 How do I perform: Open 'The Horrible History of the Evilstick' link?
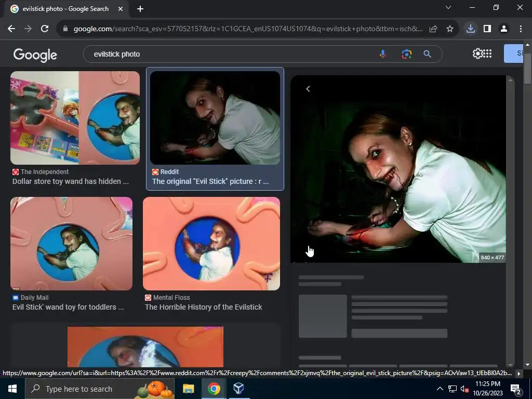(204, 307)
